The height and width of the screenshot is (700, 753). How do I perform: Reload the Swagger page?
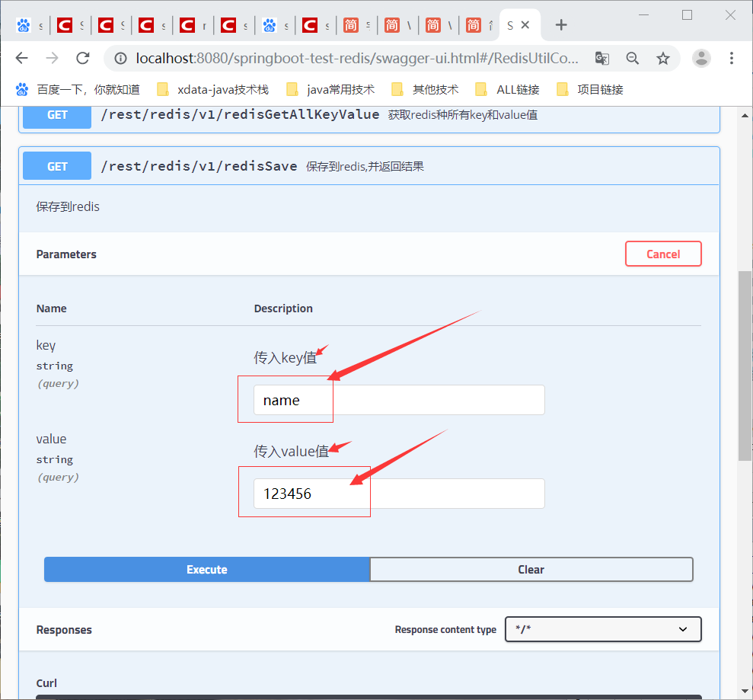82,58
